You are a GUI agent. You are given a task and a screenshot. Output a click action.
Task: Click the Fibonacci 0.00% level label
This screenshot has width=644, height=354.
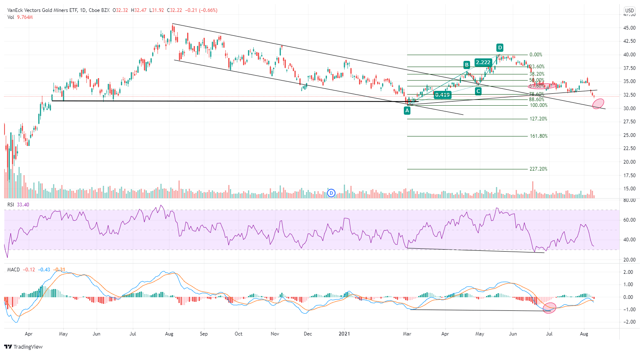pos(536,55)
